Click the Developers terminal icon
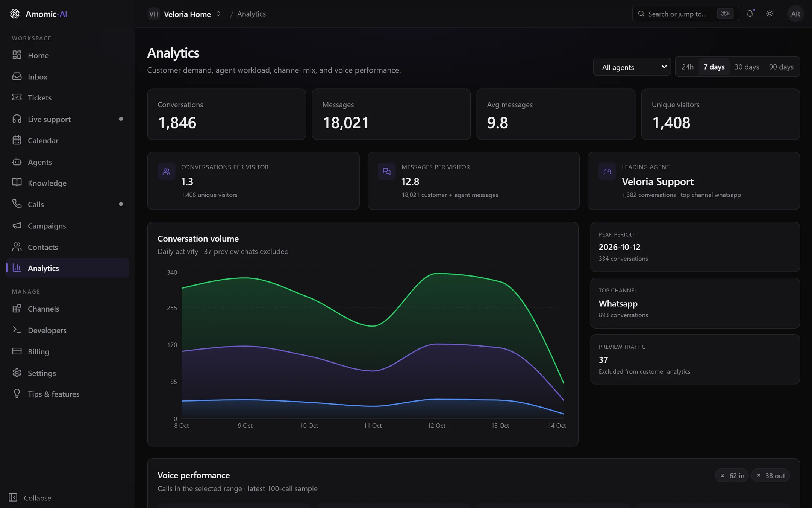The width and height of the screenshot is (812, 508). 17,330
